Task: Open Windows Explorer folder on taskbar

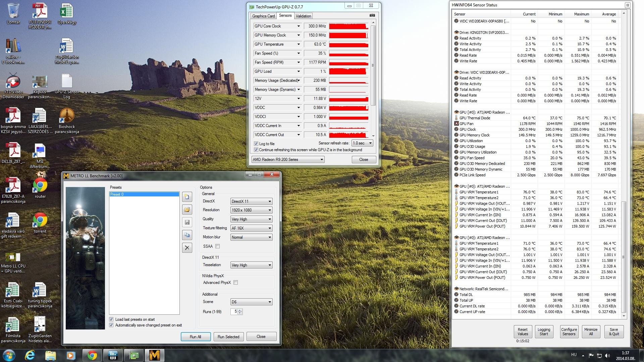Action: click(x=50, y=355)
